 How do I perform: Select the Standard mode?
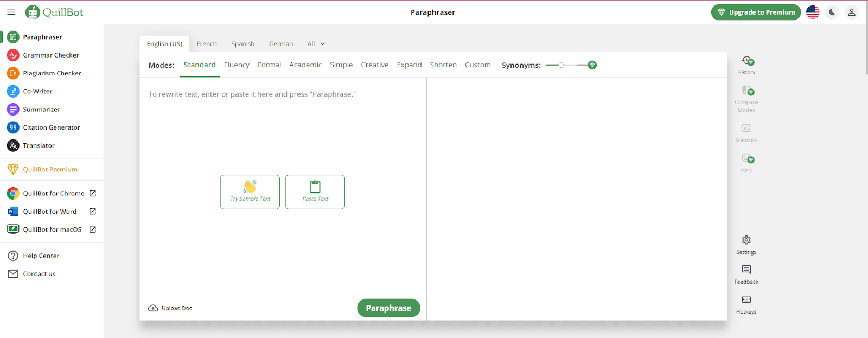tap(200, 65)
